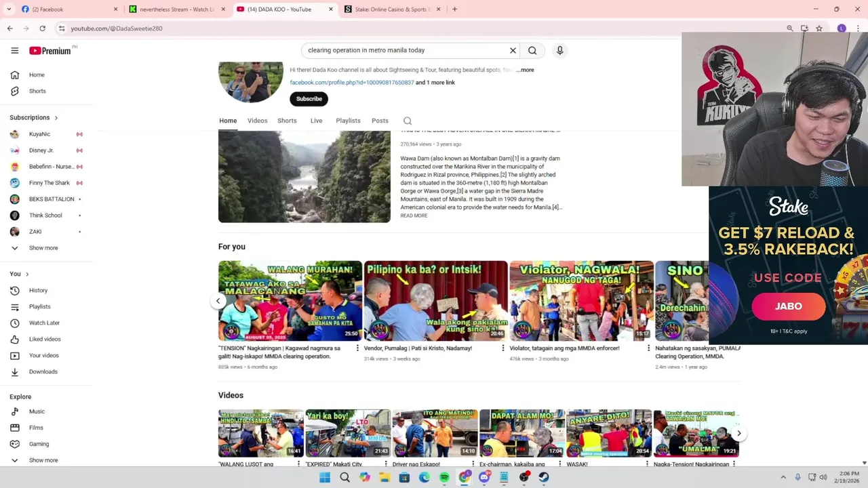This screenshot has height=488, width=868.
Task: Open the 'and 1 more link' text
Action: [435, 83]
